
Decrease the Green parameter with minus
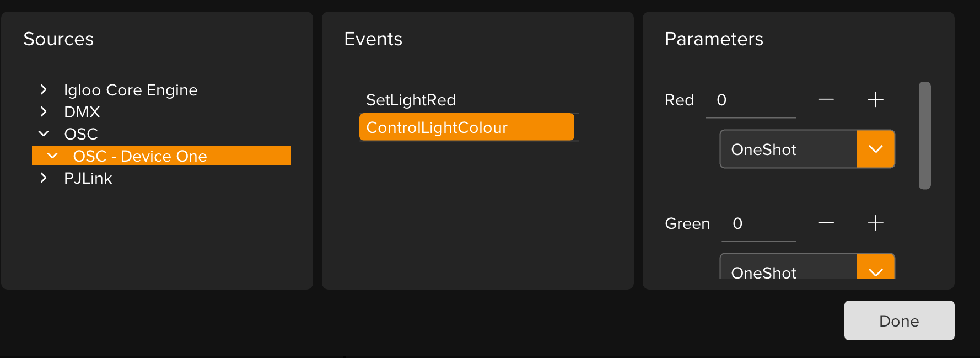826,223
